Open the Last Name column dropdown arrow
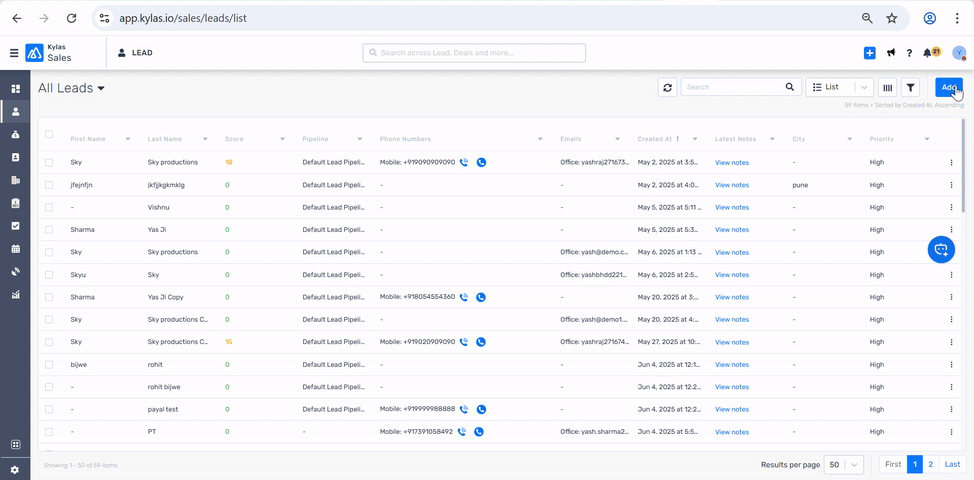The height and width of the screenshot is (480, 974). (205, 139)
